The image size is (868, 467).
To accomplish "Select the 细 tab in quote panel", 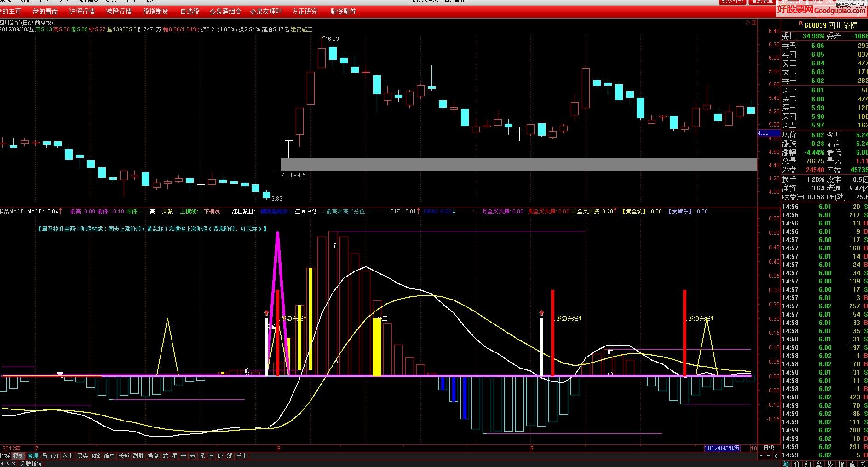I will coord(808,464).
